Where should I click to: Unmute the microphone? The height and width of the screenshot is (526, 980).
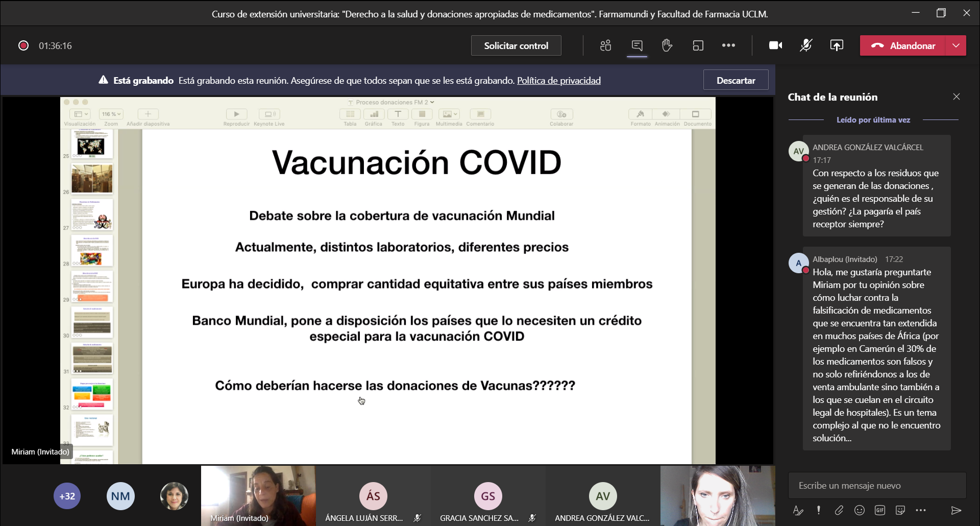coord(806,45)
